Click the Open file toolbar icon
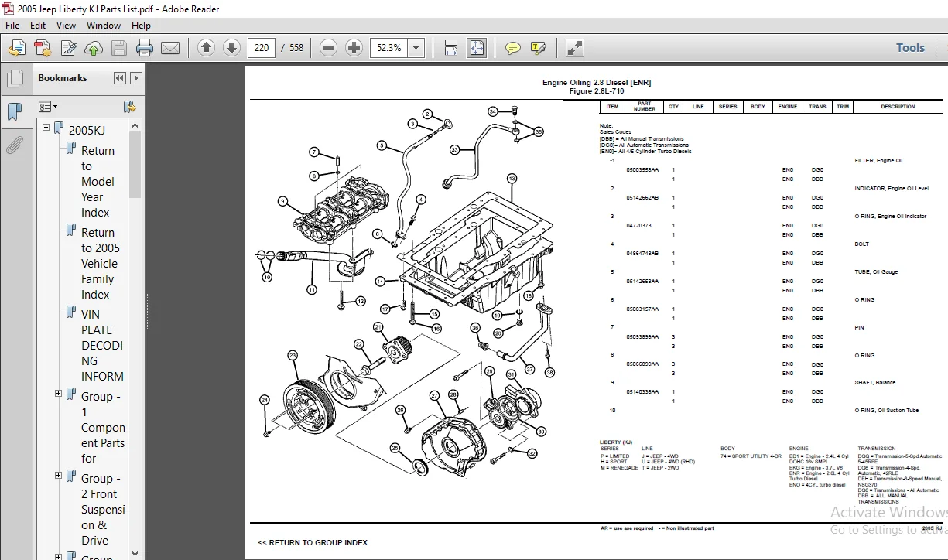 (16, 48)
